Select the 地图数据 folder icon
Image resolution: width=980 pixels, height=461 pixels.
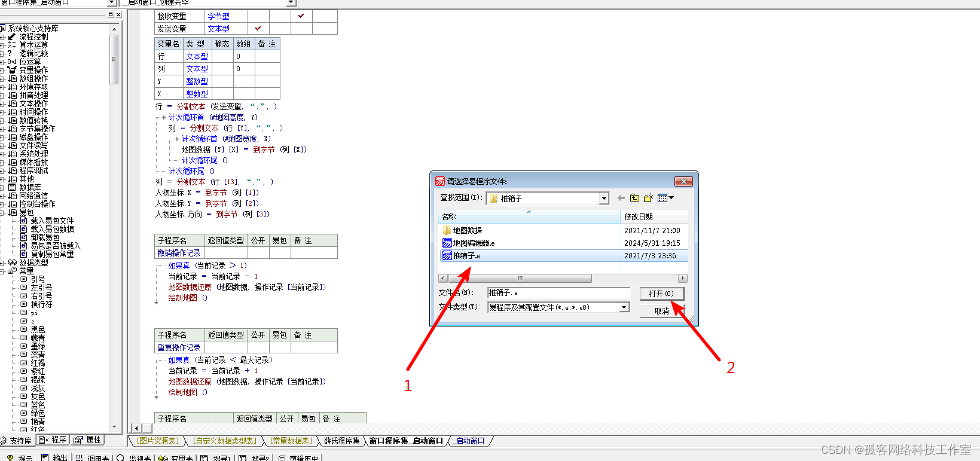click(x=447, y=230)
